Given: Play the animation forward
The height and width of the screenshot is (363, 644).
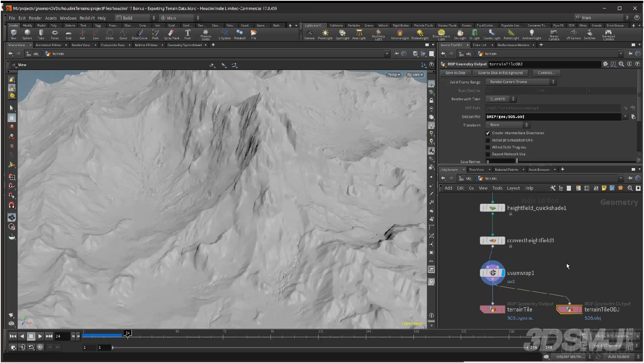Looking at the screenshot, I should 40,336.
